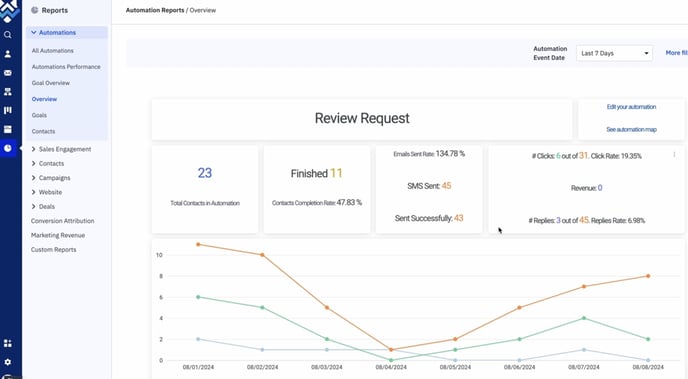Open the Deals pipeline icon
The height and width of the screenshot is (379, 688).
(x=7, y=111)
